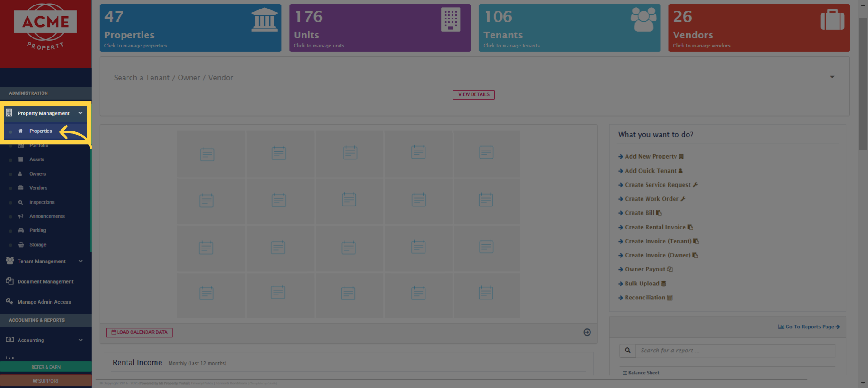Click Go To Reports Page link

point(809,327)
